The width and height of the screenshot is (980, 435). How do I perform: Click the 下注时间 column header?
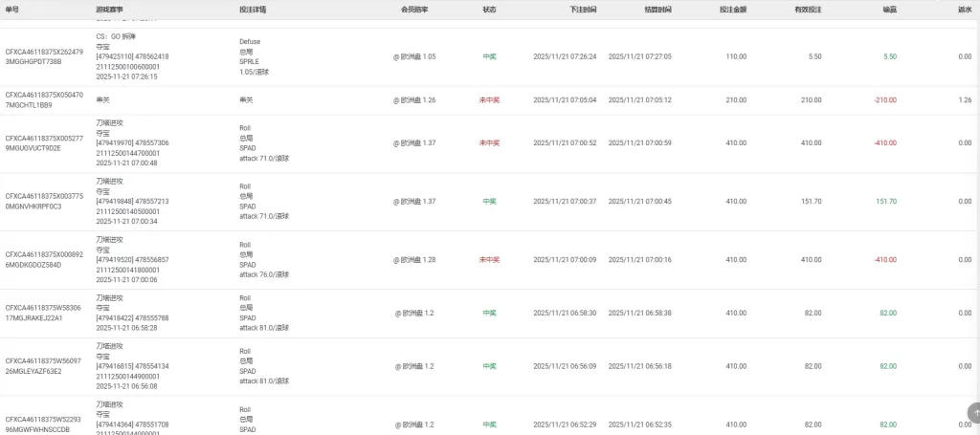pyautogui.click(x=582, y=9)
